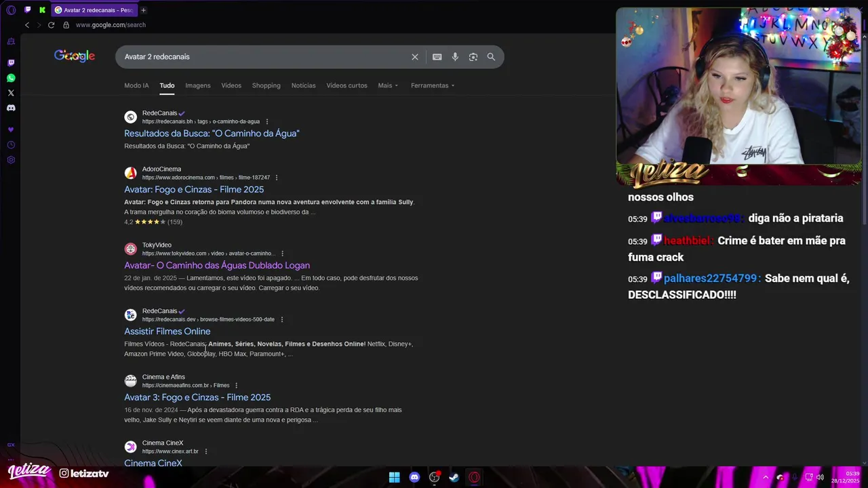This screenshot has height=488, width=868.
Task: Open Twitch in the Opera sidebar
Action: point(11,63)
